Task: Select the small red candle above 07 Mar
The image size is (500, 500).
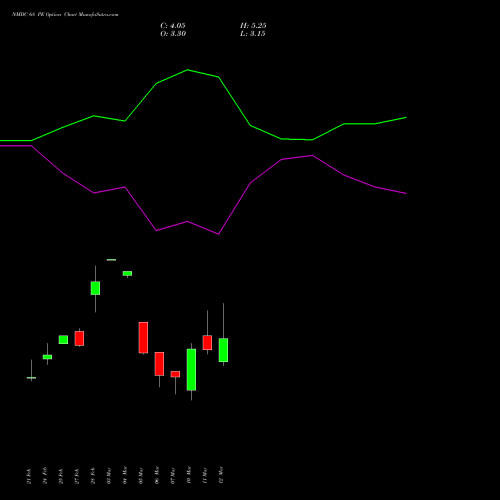Action: point(175,374)
